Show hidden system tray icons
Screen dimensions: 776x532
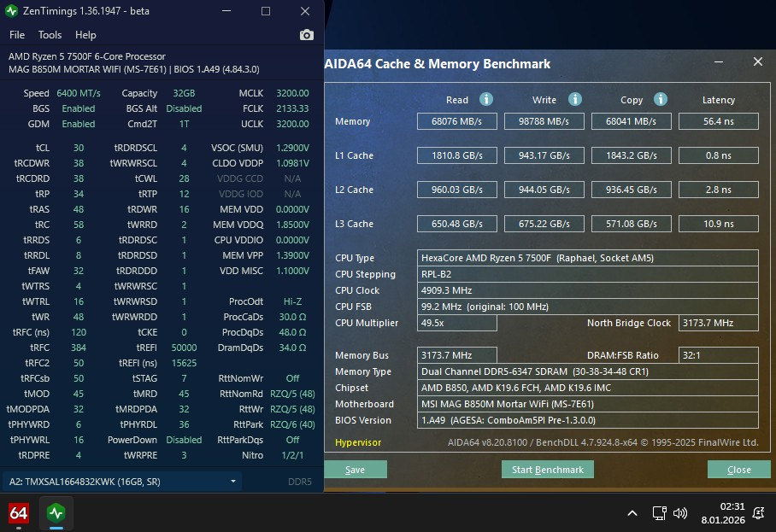pos(632,513)
